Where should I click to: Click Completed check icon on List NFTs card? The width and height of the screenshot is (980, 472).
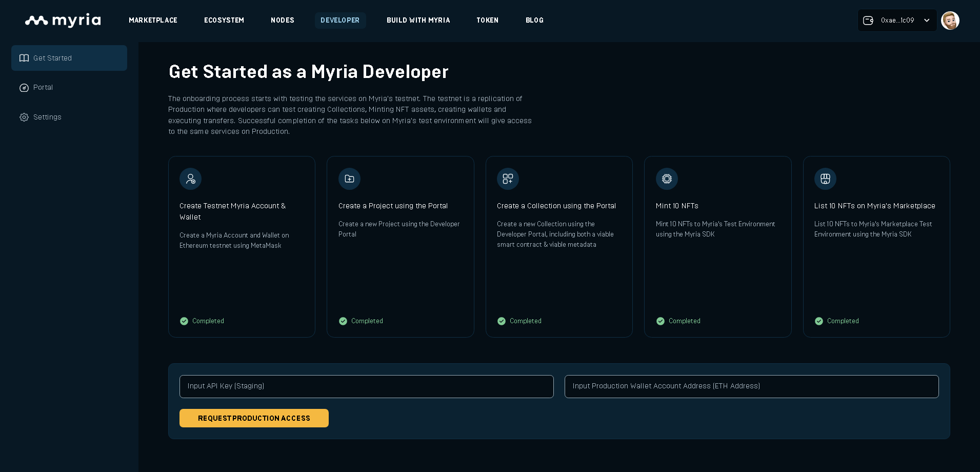[819, 321]
